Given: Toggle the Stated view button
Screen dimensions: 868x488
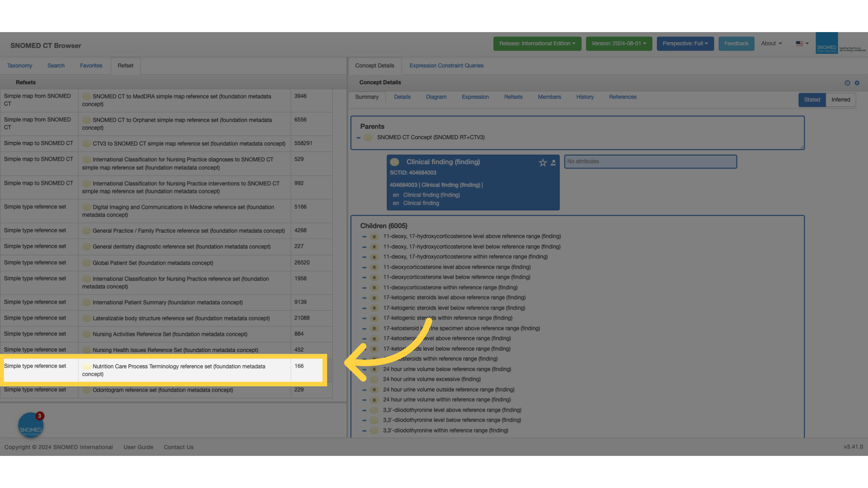Looking at the screenshot, I should pyautogui.click(x=812, y=99).
